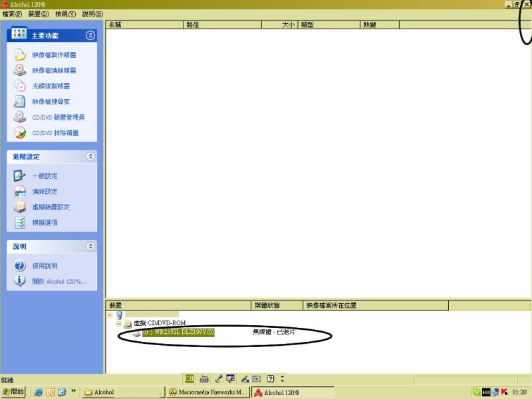Click the 關於 Alcohol 120% link

[x=59, y=281]
